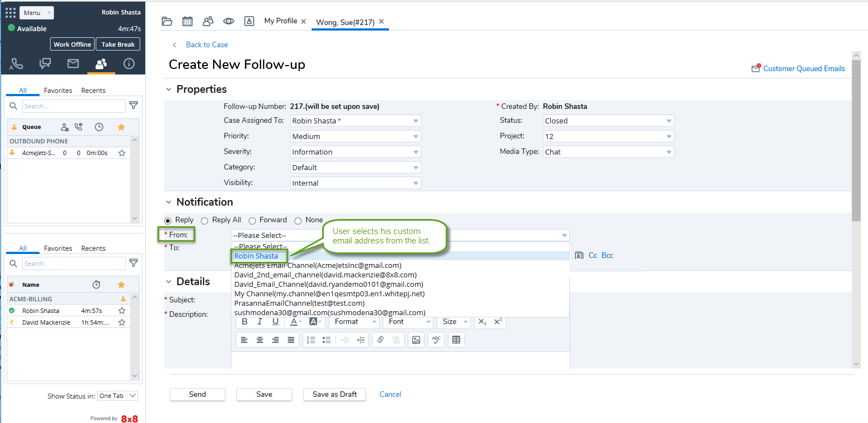Open the Show Status in dropdown
The height and width of the screenshot is (423, 868).
tap(117, 396)
